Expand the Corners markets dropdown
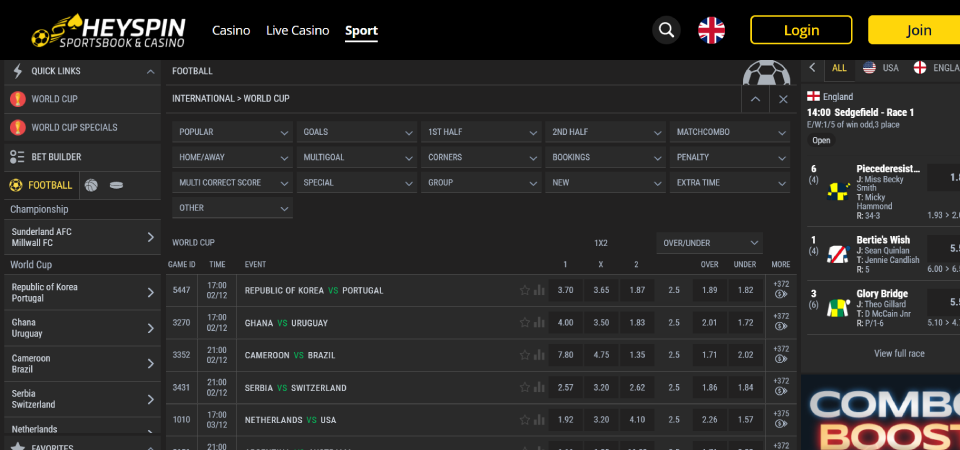The height and width of the screenshot is (450, 960). pyautogui.click(x=481, y=157)
